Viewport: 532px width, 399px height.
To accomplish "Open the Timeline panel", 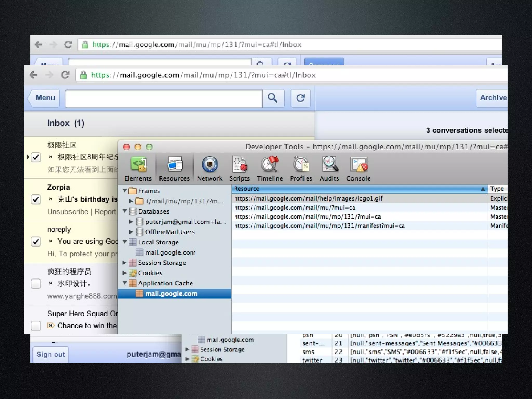I will 270,169.
